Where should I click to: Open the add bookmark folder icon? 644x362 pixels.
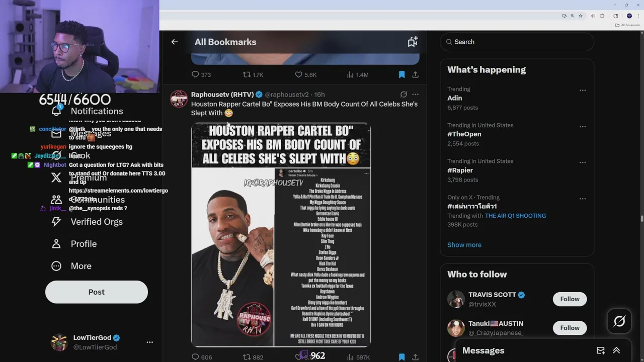(x=413, y=42)
